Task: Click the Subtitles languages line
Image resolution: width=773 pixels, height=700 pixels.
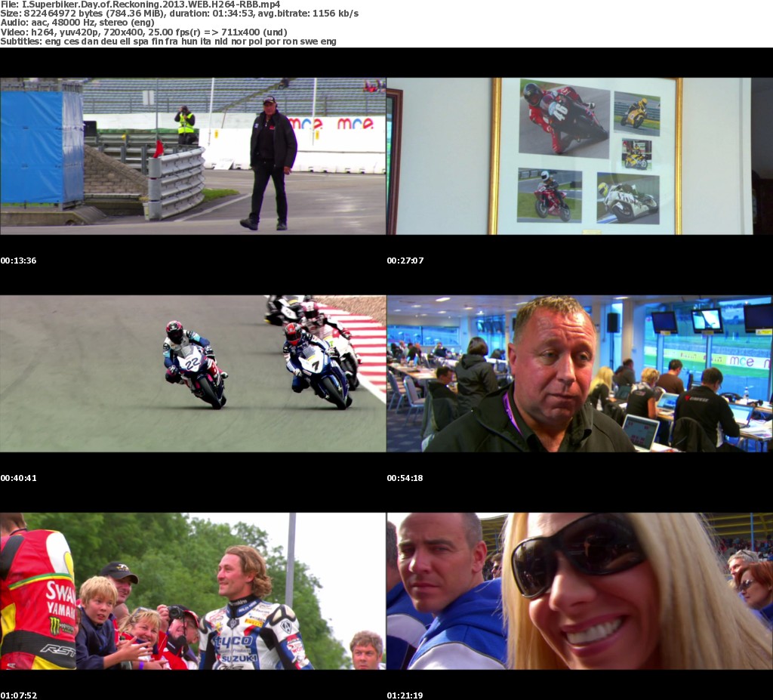Action: [168, 42]
